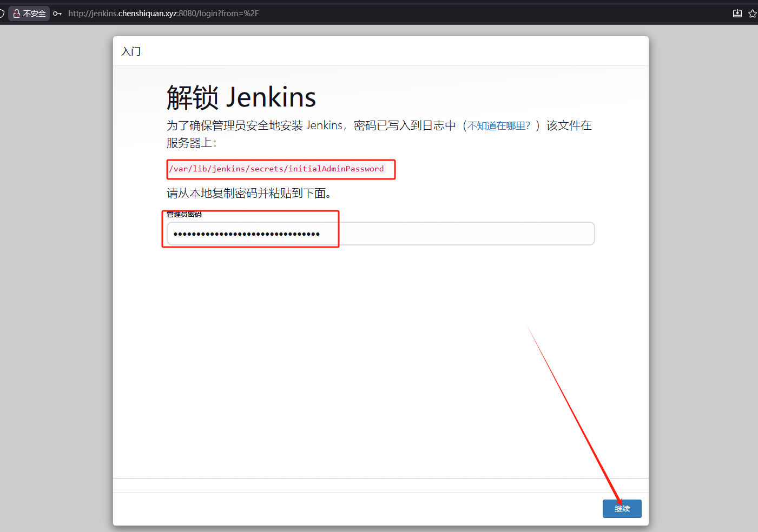Click the /var/lib/jenkins/secrets/initialAdminPassword path text
The image size is (758, 532).
(276, 169)
